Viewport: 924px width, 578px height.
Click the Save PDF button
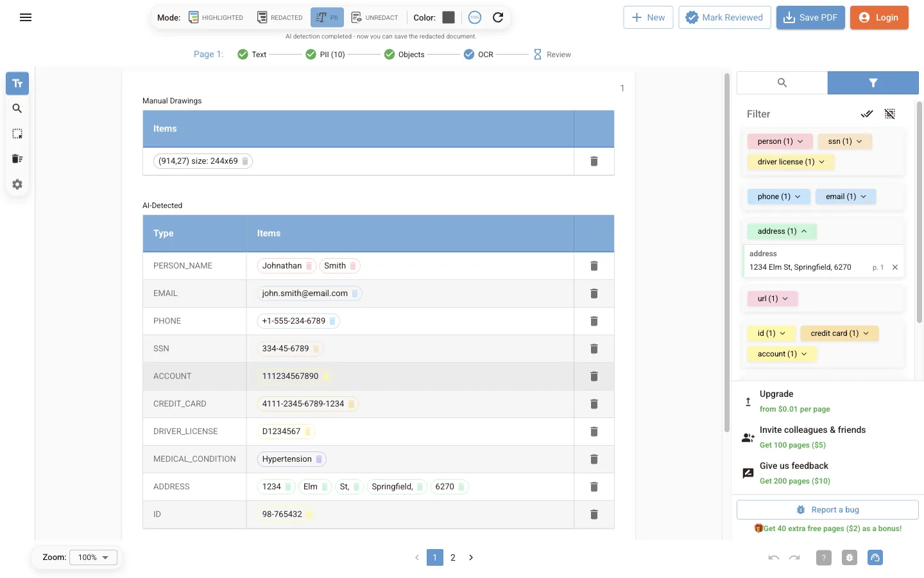tap(810, 17)
